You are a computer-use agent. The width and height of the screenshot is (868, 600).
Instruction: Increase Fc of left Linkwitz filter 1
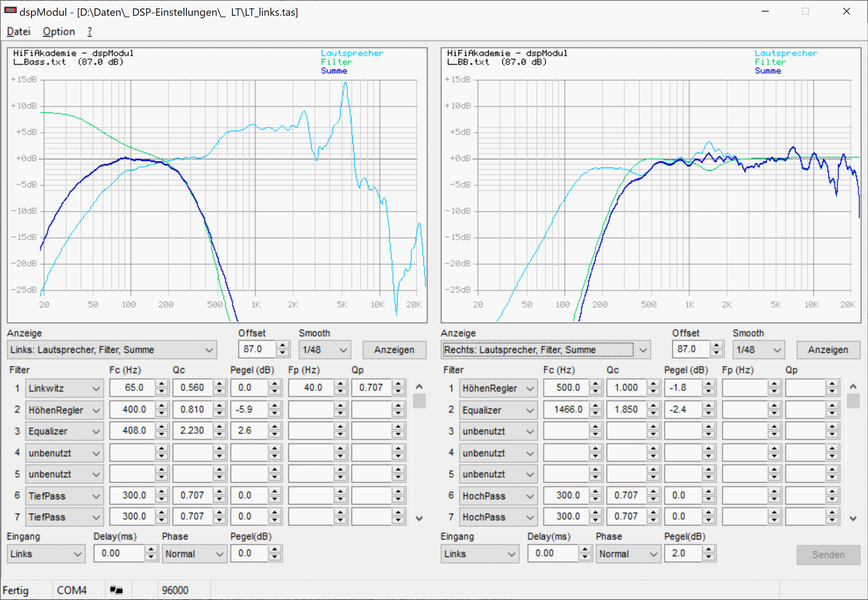click(x=161, y=383)
